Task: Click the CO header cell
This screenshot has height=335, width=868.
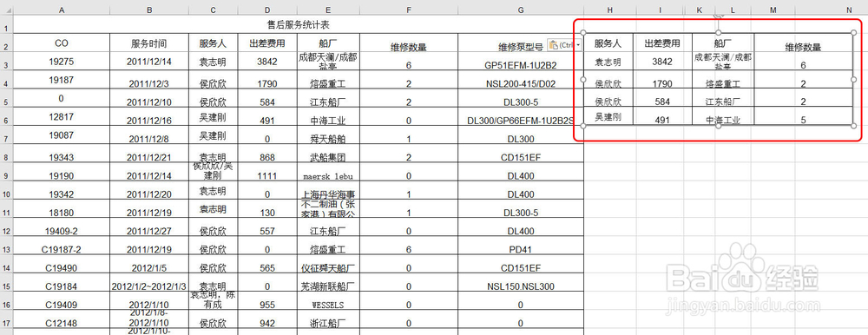Action: click(x=62, y=43)
